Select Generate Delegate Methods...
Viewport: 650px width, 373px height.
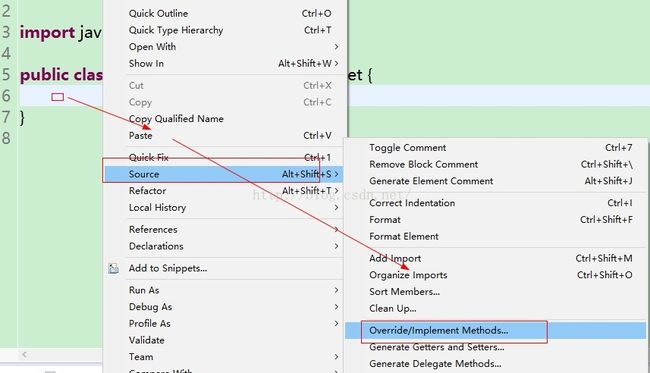click(495, 364)
